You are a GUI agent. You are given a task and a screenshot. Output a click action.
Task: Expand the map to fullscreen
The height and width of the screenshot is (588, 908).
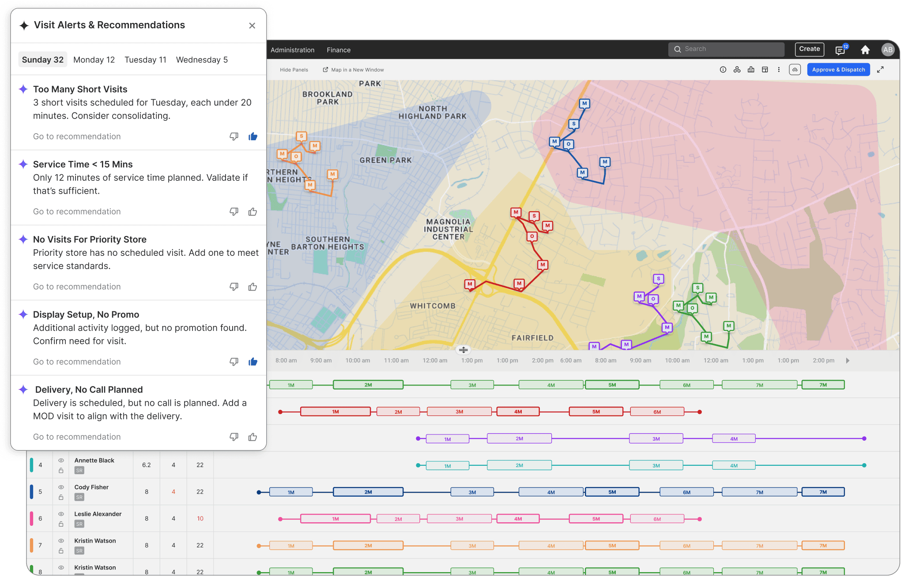tap(880, 70)
